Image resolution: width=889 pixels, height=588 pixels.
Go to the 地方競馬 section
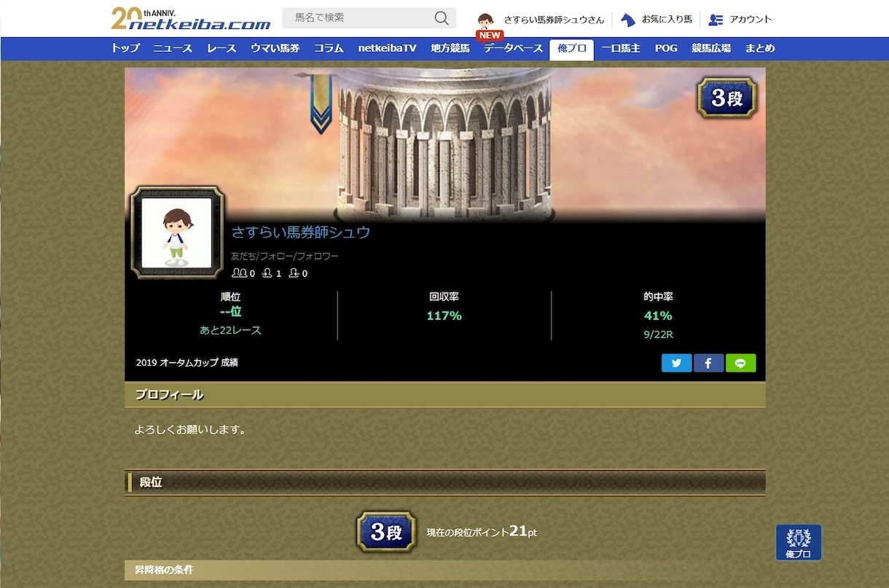450,48
